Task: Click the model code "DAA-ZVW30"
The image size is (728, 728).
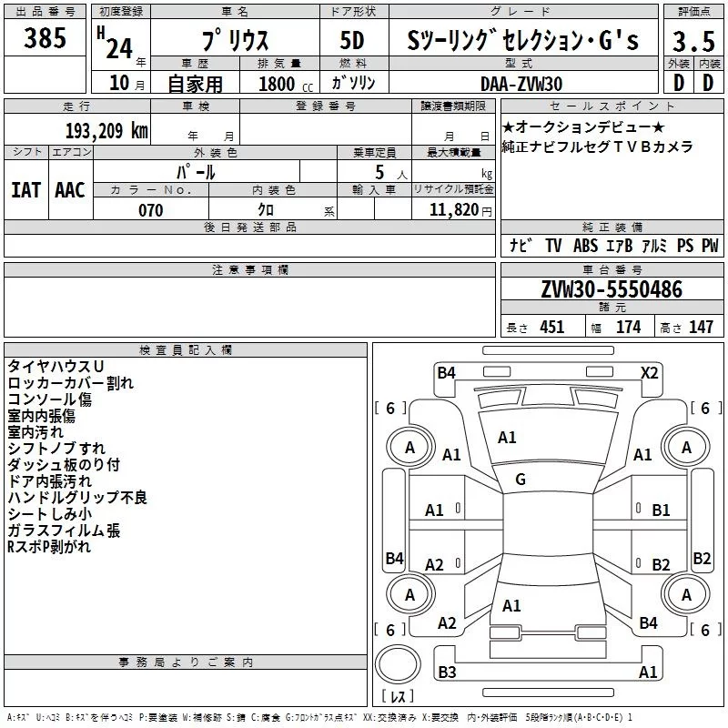Action: (x=521, y=84)
